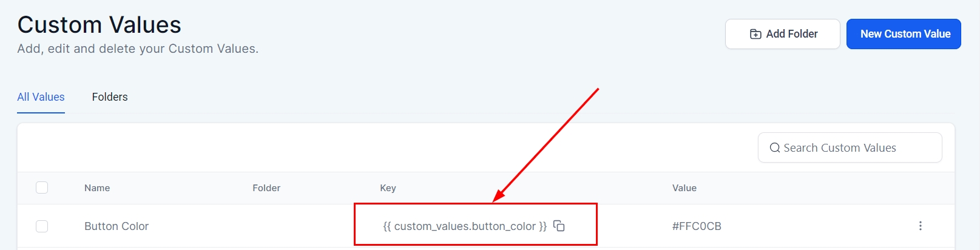
Task: Click the #FFC0CB value cell
Action: (x=697, y=226)
